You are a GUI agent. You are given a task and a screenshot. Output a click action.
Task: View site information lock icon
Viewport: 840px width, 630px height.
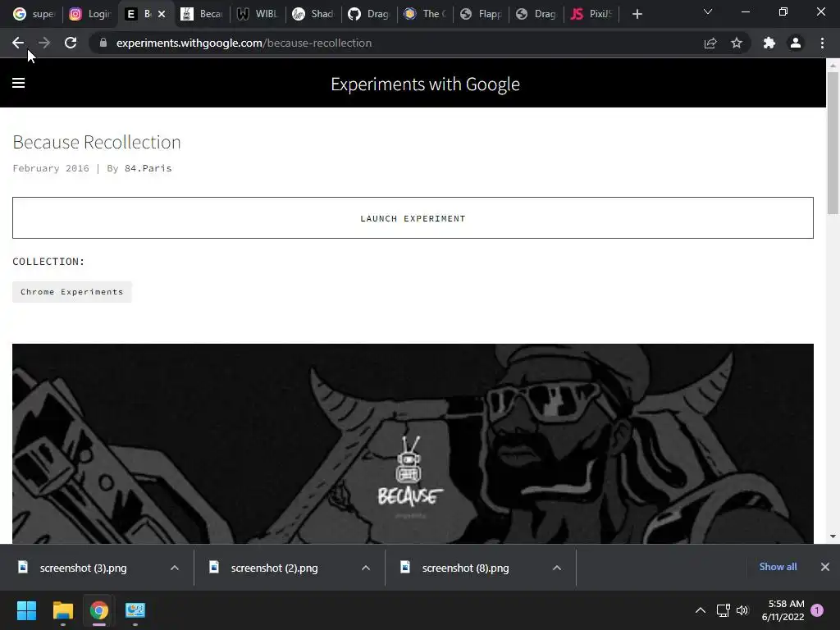click(x=103, y=43)
